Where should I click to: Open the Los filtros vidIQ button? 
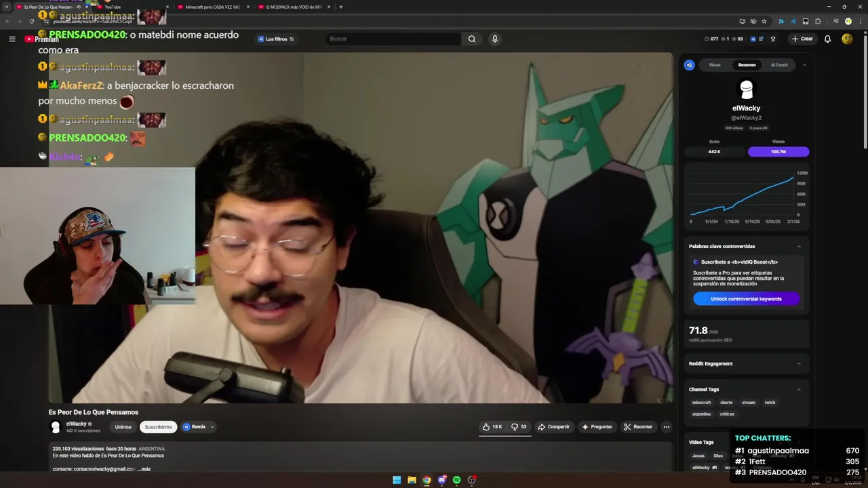coord(276,39)
